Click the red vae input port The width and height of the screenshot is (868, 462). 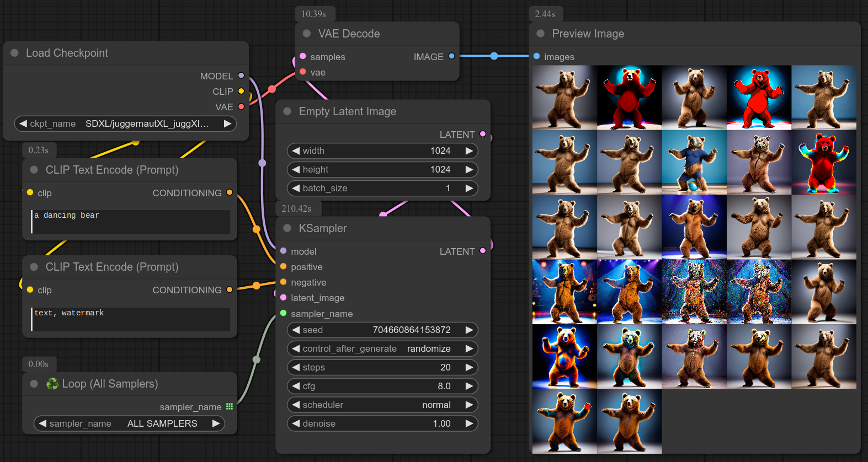coord(303,72)
